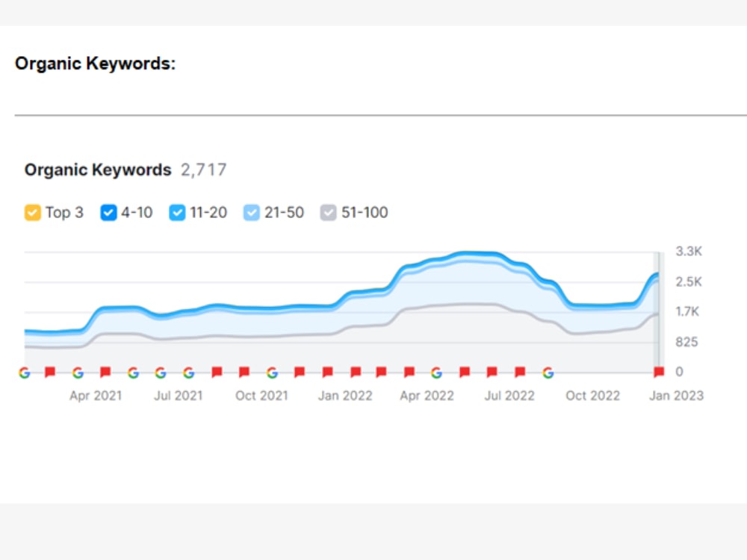The image size is (747, 560).
Task: Uncheck the Top 3 positions checkbox
Action: (x=32, y=212)
